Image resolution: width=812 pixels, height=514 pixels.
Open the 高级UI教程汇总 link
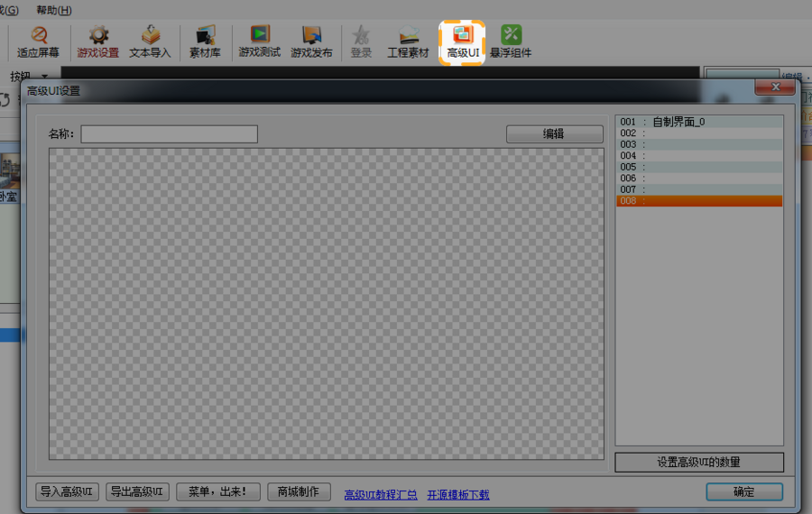tap(380, 494)
